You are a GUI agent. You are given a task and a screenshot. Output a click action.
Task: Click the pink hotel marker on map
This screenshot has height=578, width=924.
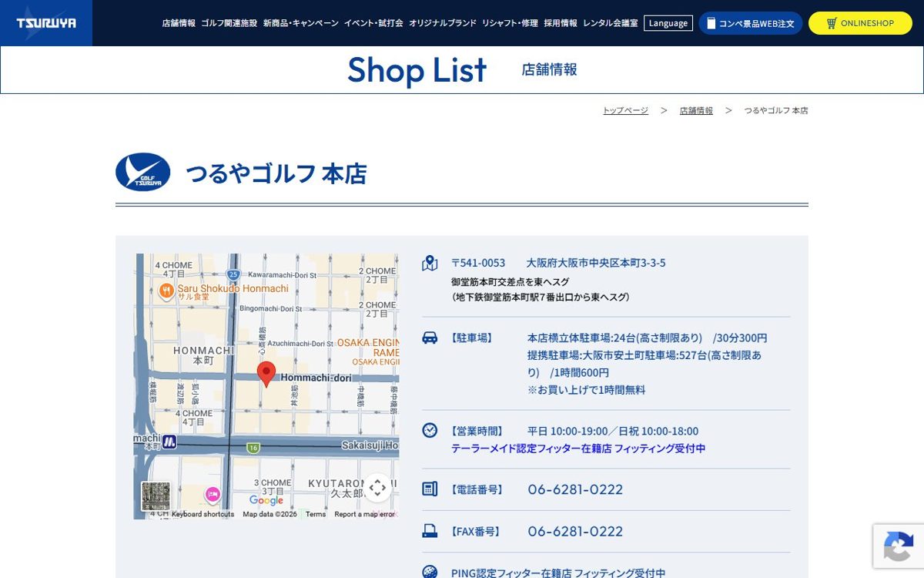213,494
